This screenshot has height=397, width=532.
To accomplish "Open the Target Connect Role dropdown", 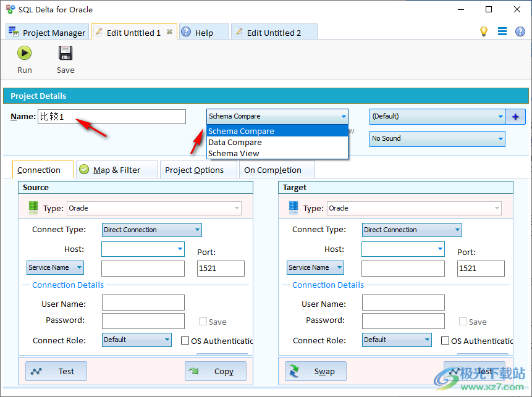I will coord(397,340).
